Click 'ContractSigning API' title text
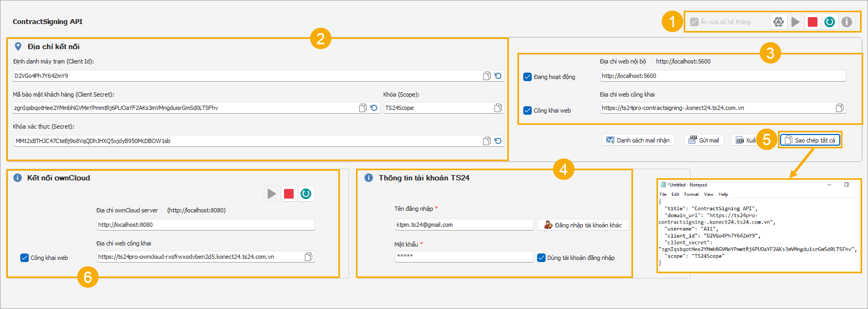Screen dimensions: 868x309 tap(47, 21)
